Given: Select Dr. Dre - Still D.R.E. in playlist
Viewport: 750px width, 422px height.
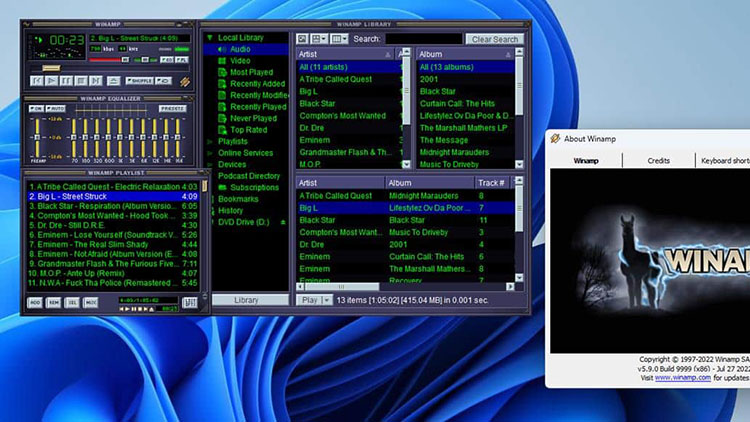Looking at the screenshot, I should click(113, 225).
